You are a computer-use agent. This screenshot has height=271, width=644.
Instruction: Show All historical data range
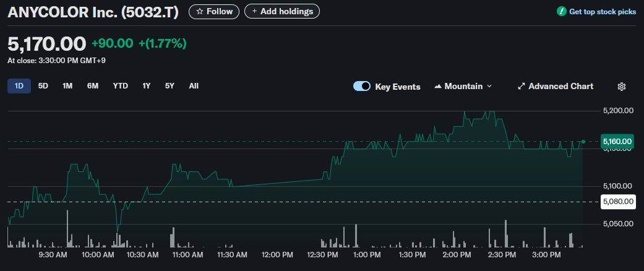pyautogui.click(x=194, y=86)
